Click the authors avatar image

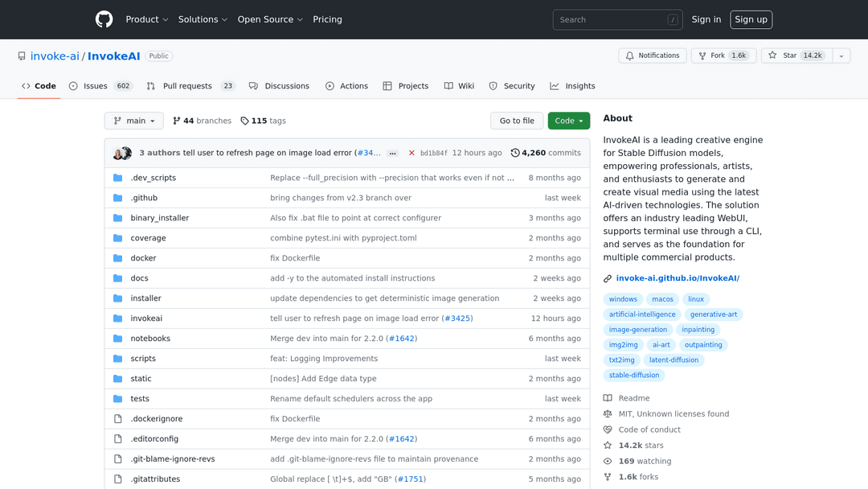pyautogui.click(x=122, y=153)
